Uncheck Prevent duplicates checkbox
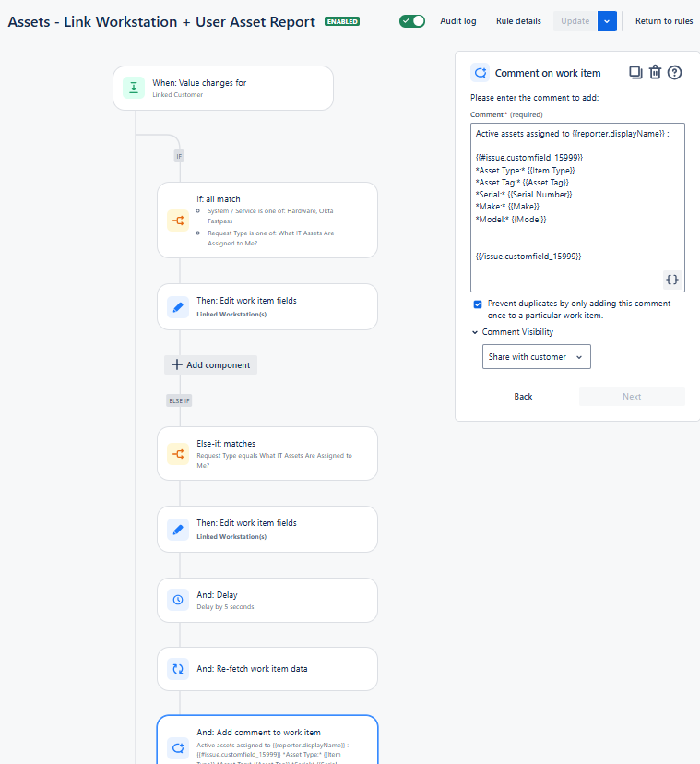Image resolution: width=700 pixels, height=764 pixels. point(478,303)
